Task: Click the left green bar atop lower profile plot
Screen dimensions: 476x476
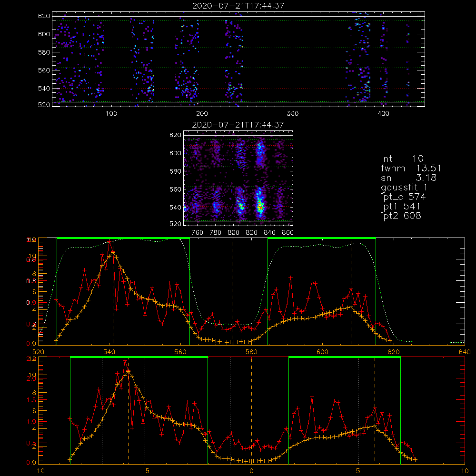Action: [139, 357]
